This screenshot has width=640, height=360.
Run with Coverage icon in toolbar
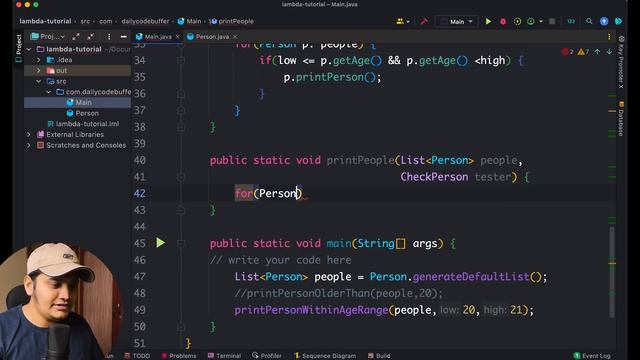pos(517,21)
